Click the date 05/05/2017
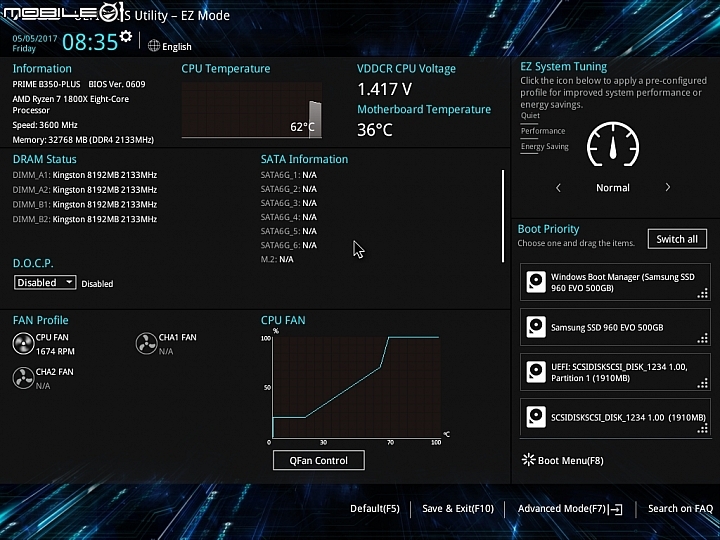Screen dimensions: 720x540 35,39
